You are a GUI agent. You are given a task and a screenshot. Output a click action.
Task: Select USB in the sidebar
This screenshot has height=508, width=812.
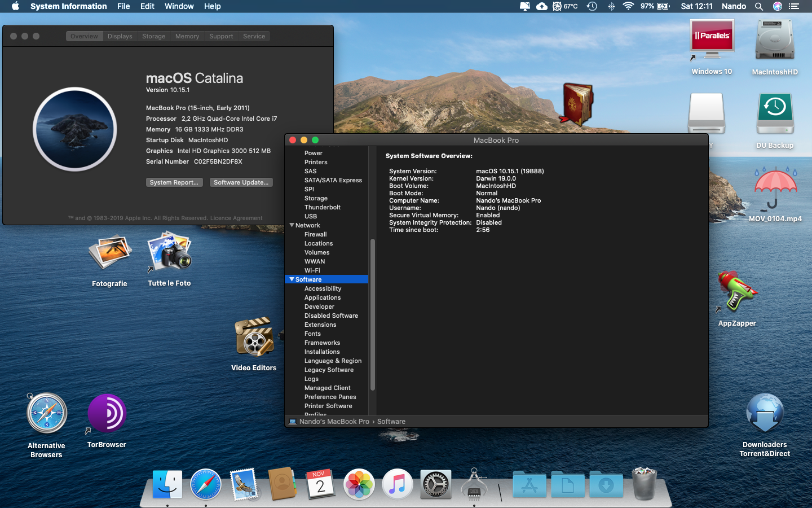(x=311, y=216)
